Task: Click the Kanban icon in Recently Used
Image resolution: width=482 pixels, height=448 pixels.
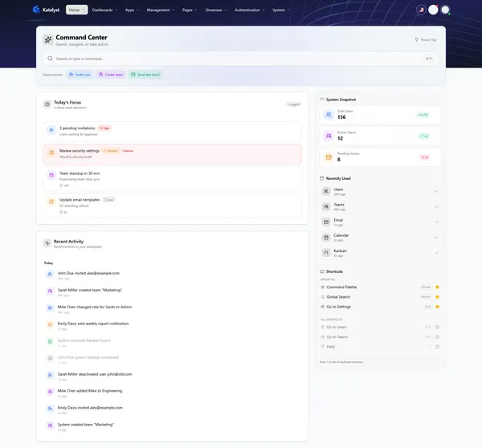Action: click(326, 253)
